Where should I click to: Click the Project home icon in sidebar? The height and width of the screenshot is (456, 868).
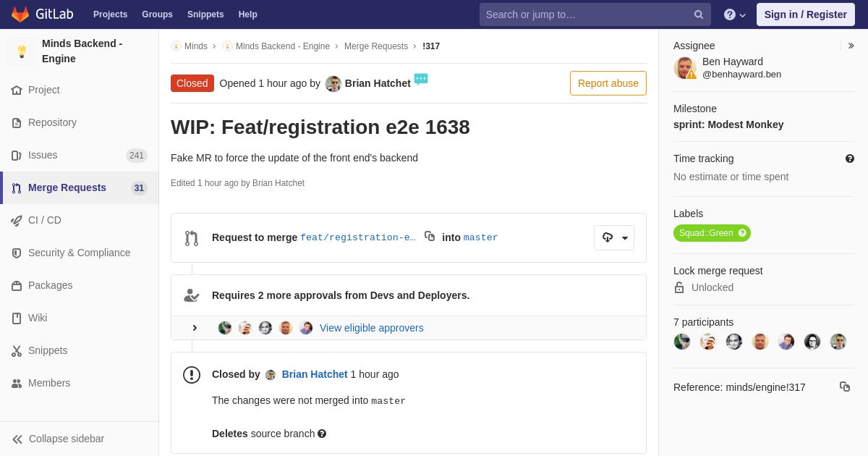pos(17,90)
